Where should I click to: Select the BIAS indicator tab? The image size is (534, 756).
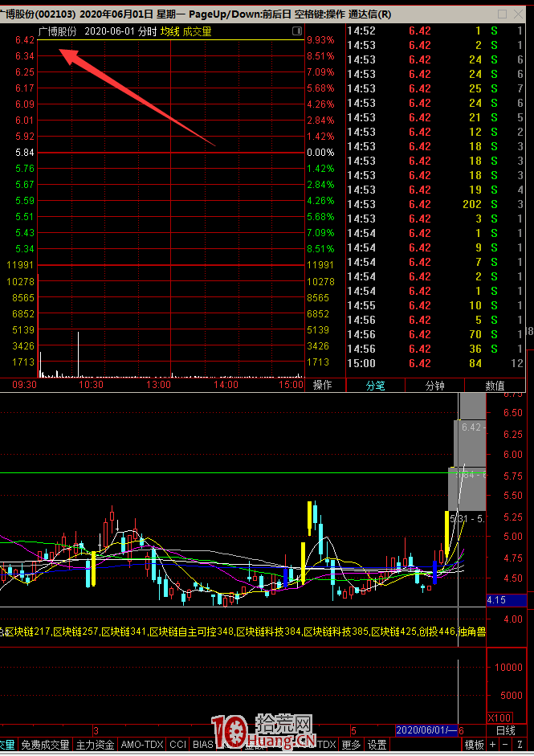pyautogui.click(x=203, y=745)
